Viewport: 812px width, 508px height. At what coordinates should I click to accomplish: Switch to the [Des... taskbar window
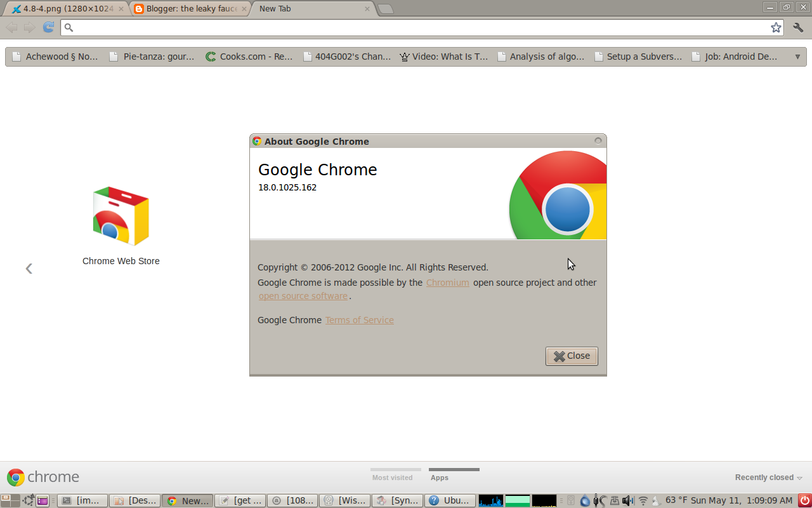click(134, 500)
